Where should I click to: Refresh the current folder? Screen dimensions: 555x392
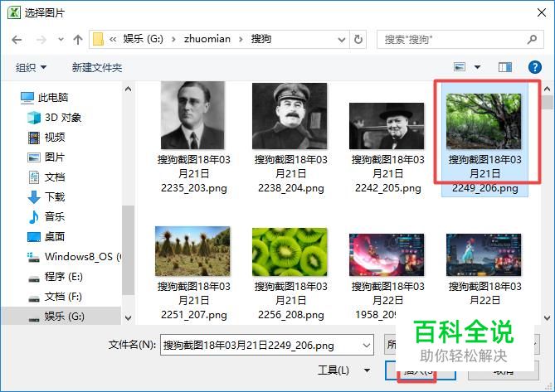click(358, 39)
